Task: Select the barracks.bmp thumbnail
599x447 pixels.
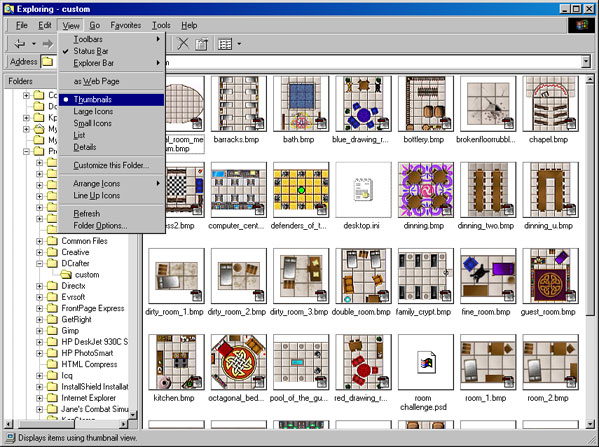Action: tap(239, 104)
